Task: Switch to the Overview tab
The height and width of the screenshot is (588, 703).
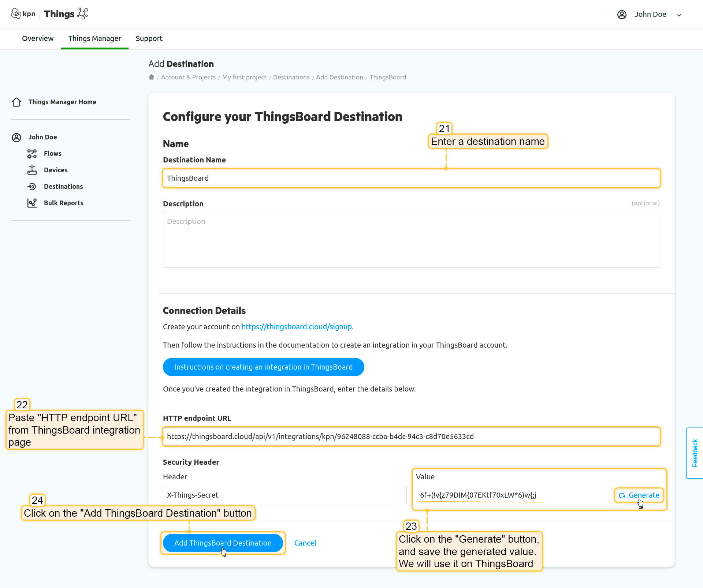Action: pyautogui.click(x=38, y=38)
